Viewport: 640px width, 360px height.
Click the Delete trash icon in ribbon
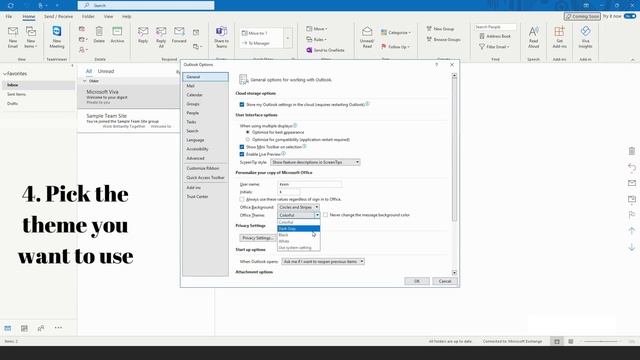tap(99, 35)
